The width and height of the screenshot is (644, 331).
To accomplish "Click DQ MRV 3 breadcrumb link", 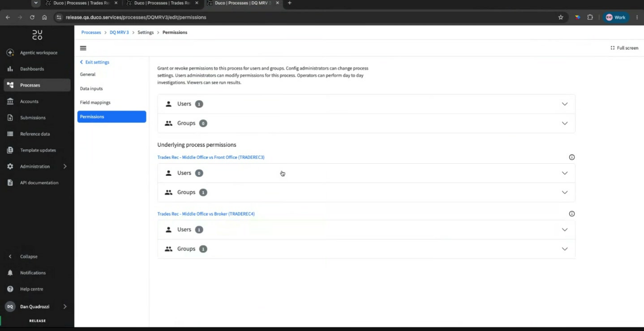I will pos(119,33).
